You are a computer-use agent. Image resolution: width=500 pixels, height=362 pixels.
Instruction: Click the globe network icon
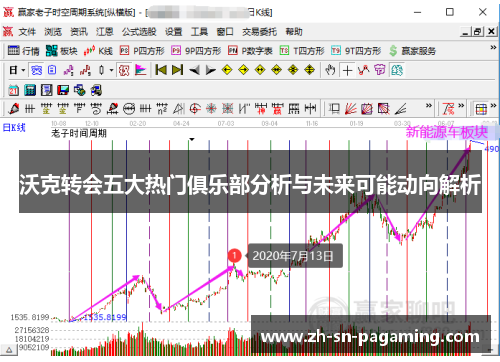(x=79, y=90)
